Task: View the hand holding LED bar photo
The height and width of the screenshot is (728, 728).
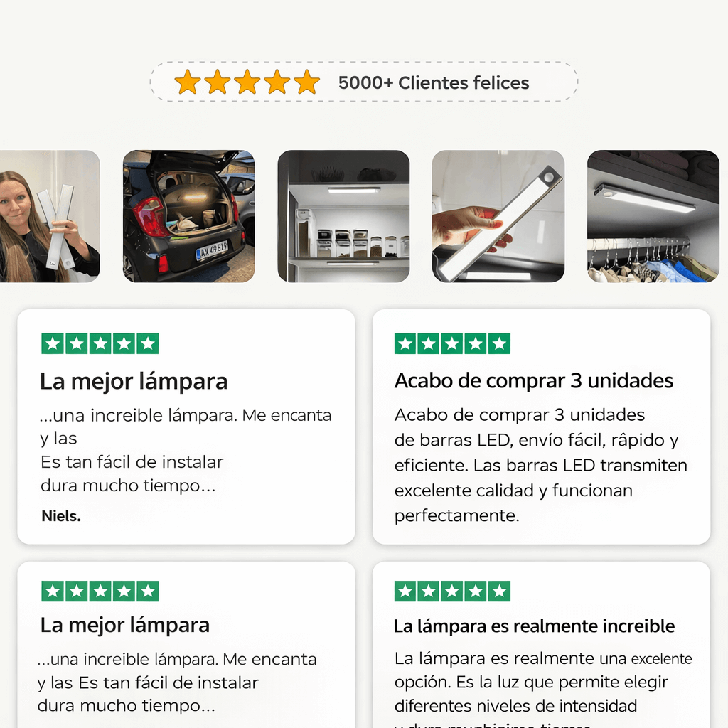Action: 498,216
